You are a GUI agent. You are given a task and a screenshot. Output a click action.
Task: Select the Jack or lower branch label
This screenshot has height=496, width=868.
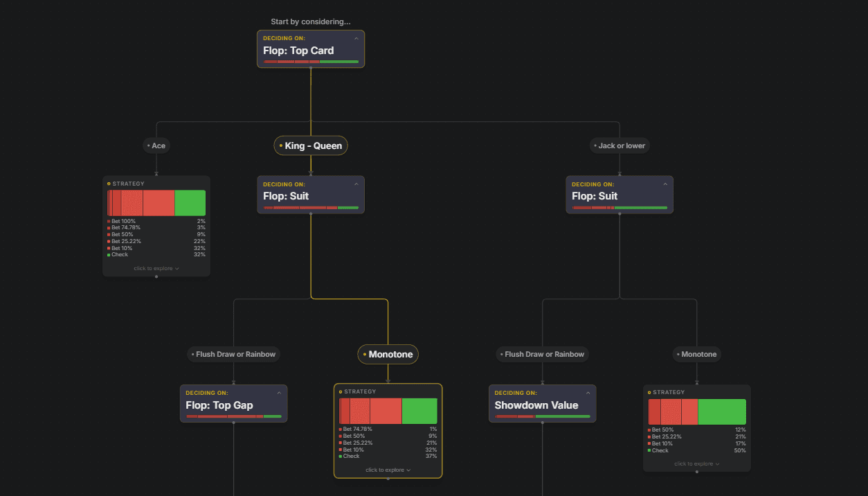coord(620,145)
